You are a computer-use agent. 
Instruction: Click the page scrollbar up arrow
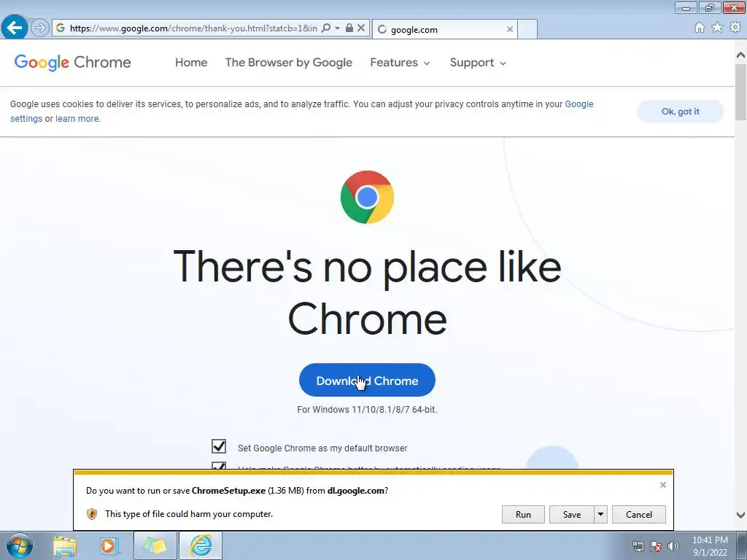[740, 55]
